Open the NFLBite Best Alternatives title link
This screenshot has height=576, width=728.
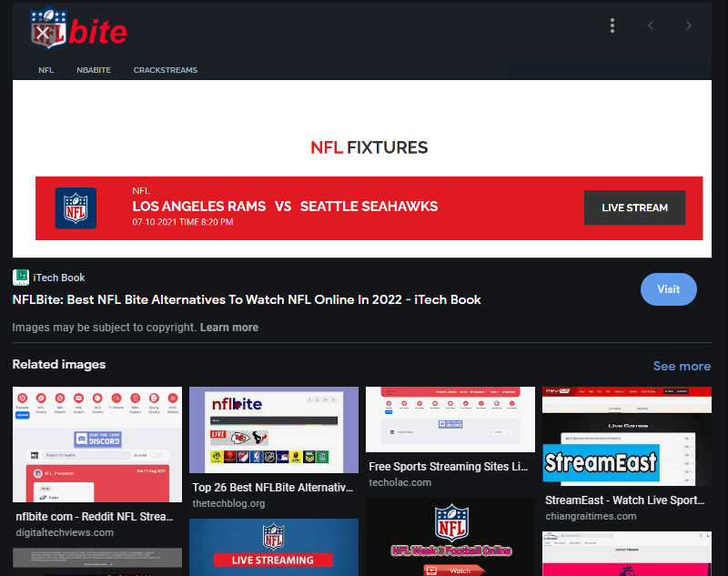click(x=247, y=299)
